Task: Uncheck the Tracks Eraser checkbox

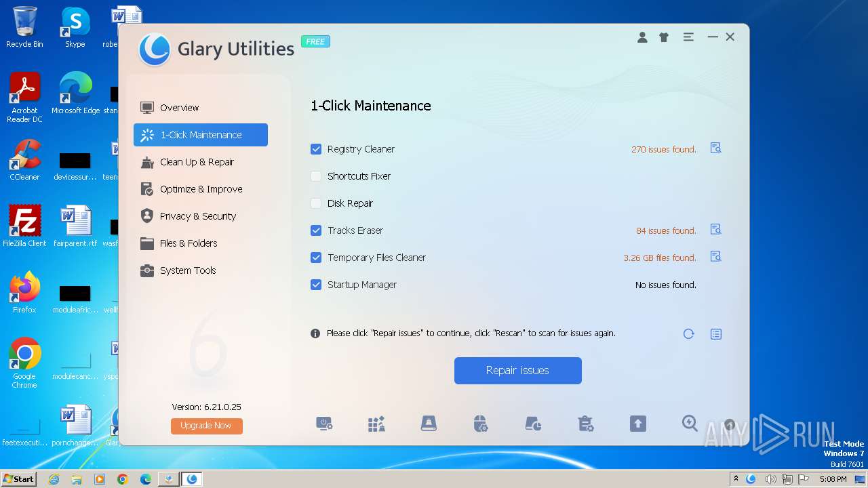Action: (316, 230)
